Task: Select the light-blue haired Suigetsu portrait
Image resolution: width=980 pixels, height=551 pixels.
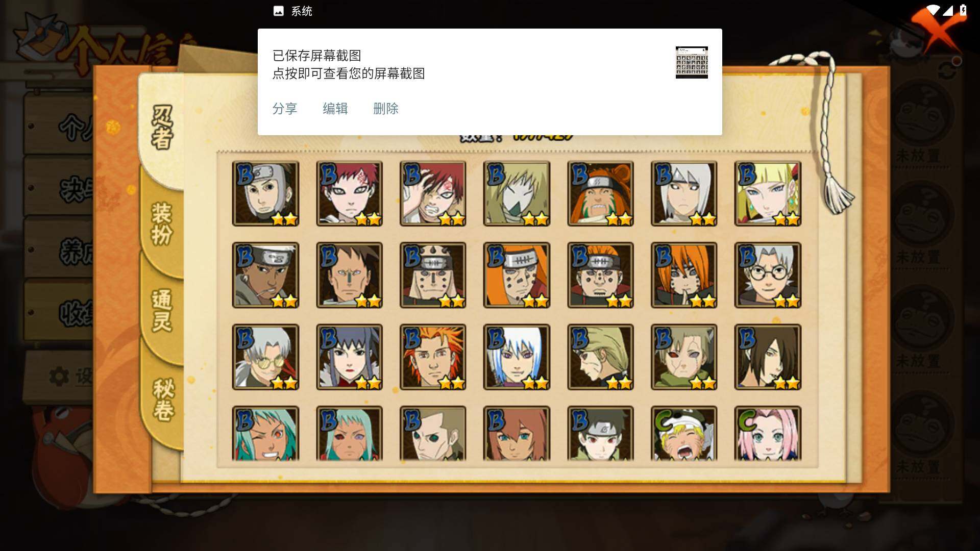Action: click(x=517, y=357)
